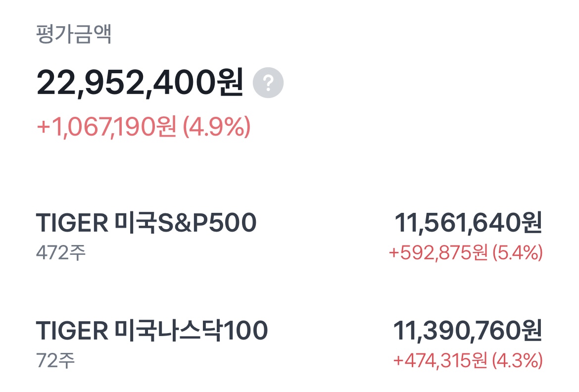The image size is (579, 392).
Task: Click the word TIGER before 미국S&P500
Action: pos(72,223)
